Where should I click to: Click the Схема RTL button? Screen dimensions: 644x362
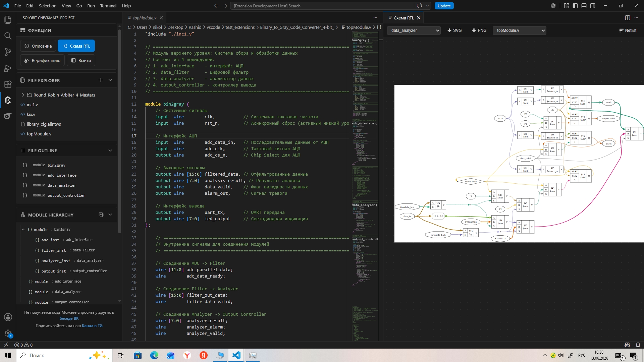click(76, 46)
